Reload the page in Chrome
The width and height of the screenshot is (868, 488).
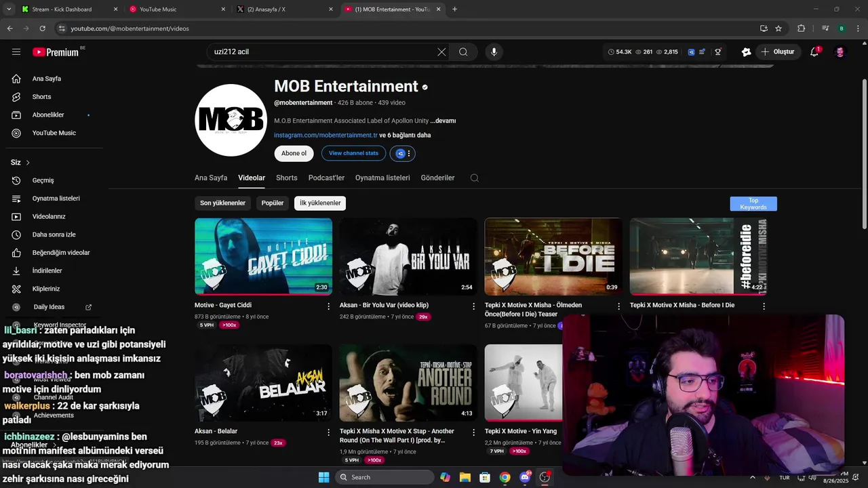pyautogui.click(x=42, y=28)
